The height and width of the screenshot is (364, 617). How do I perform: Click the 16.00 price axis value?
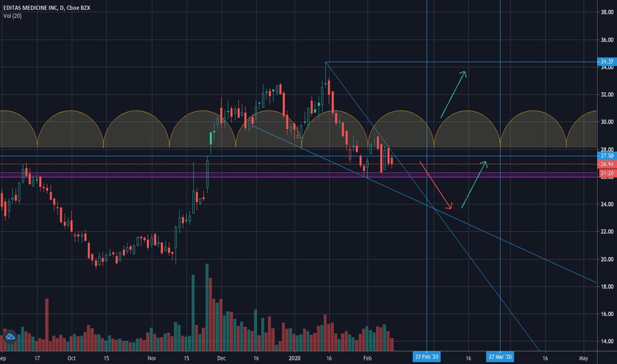pos(607,314)
